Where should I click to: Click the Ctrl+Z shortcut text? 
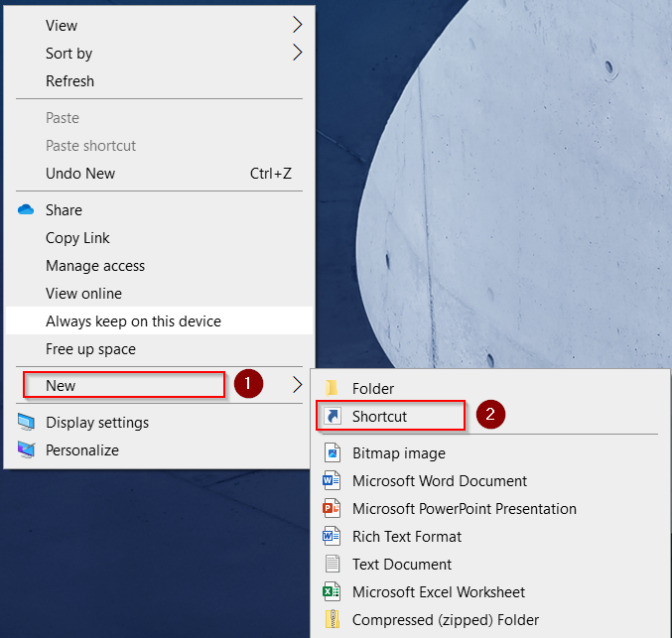pyautogui.click(x=271, y=174)
